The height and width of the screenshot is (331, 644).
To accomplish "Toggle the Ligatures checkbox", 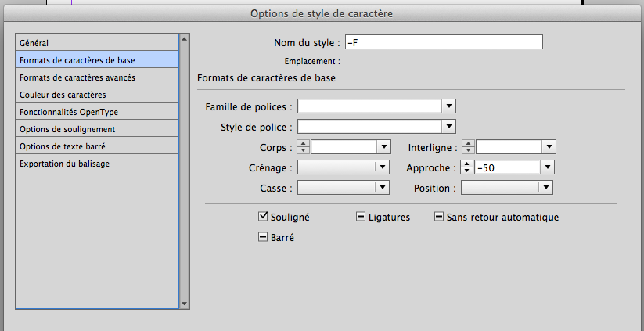I will [361, 218].
